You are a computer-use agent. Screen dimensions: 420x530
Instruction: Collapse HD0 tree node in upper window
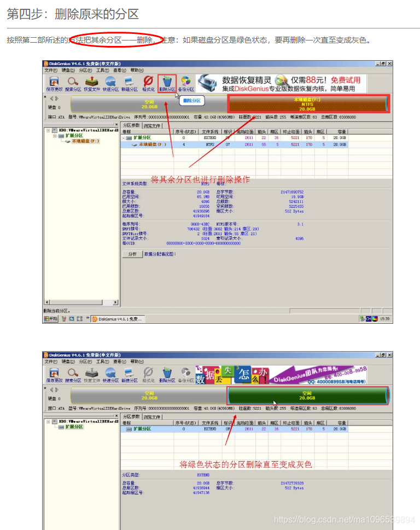pyautogui.click(x=48, y=131)
